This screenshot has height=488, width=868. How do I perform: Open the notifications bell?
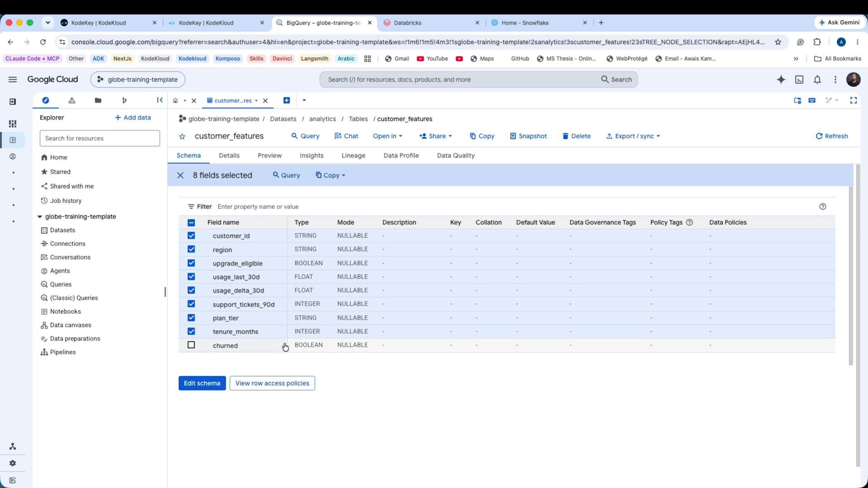point(817,80)
